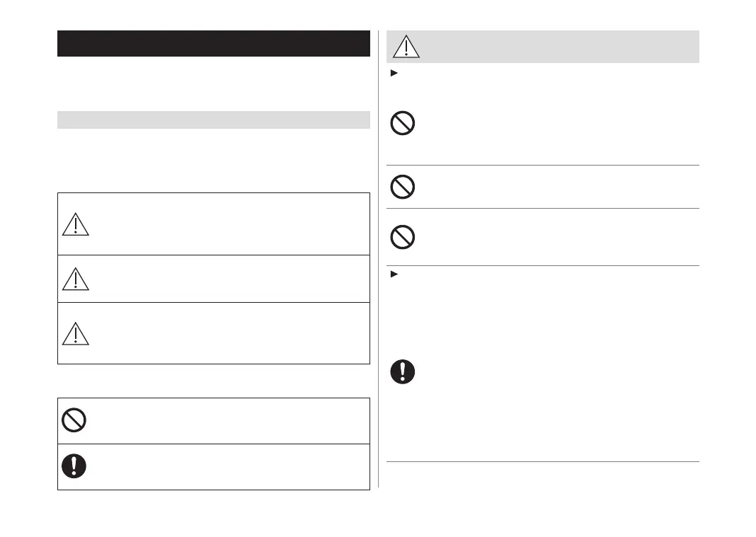Click the third prohibition symbol in right column
756x537 pixels.
[x=403, y=236]
